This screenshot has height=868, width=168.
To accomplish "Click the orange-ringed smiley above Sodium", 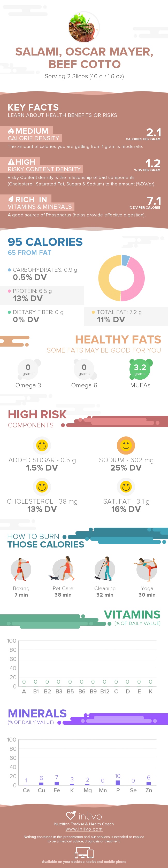I will coord(126,445).
